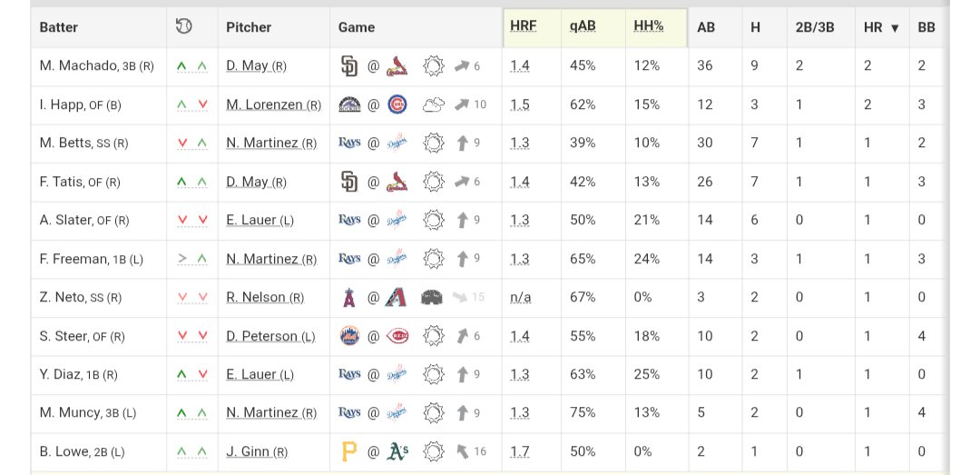Click the Padres logo in Machado row
Image resolution: width=980 pixels, height=475 pixels.
point(349,65)
